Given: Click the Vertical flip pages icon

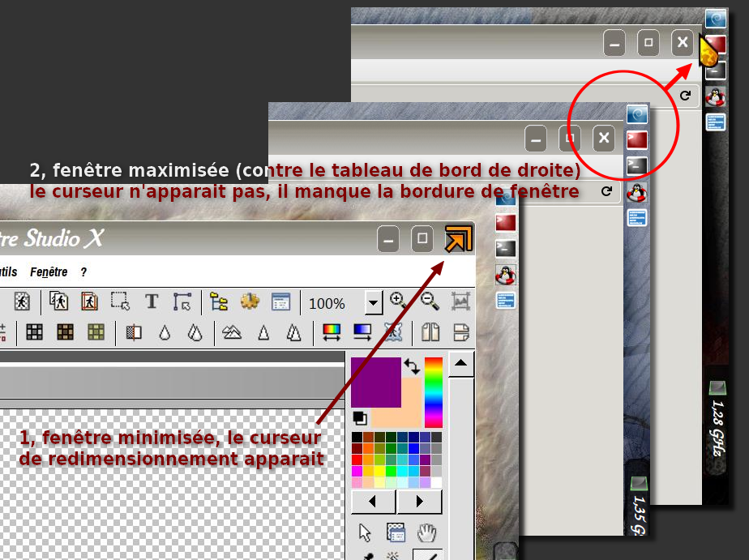Looking at the screenshot, I should (461, 332).
